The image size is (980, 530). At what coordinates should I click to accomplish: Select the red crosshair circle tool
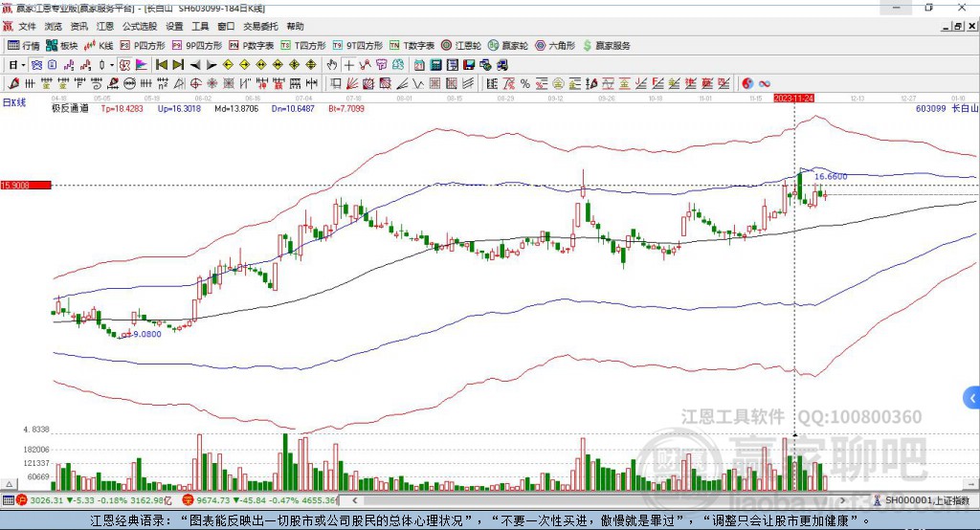point(195,83)
